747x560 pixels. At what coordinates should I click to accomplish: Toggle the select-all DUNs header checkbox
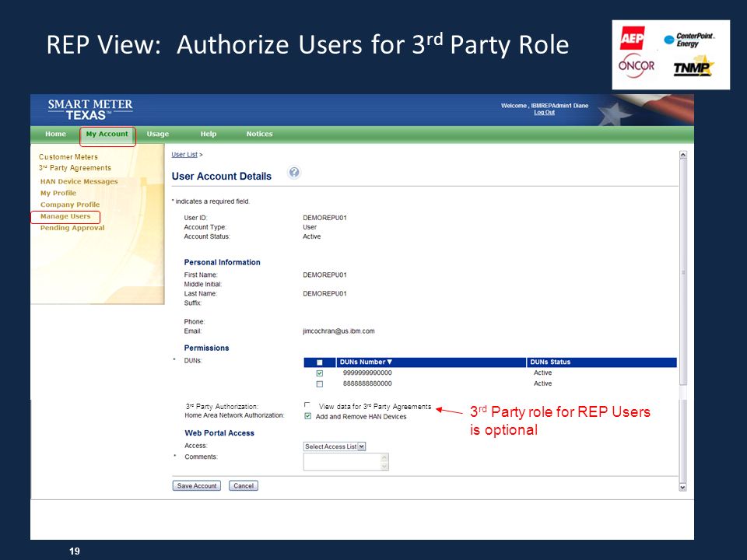pos(320,363)
